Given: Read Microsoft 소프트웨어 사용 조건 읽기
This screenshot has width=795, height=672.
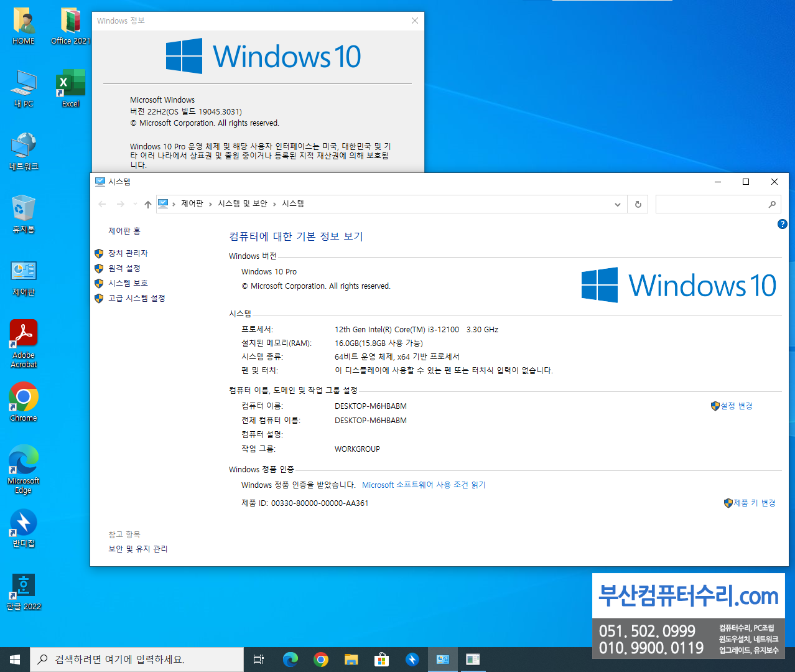Looking at the screenshot, I should click(424, 485).
